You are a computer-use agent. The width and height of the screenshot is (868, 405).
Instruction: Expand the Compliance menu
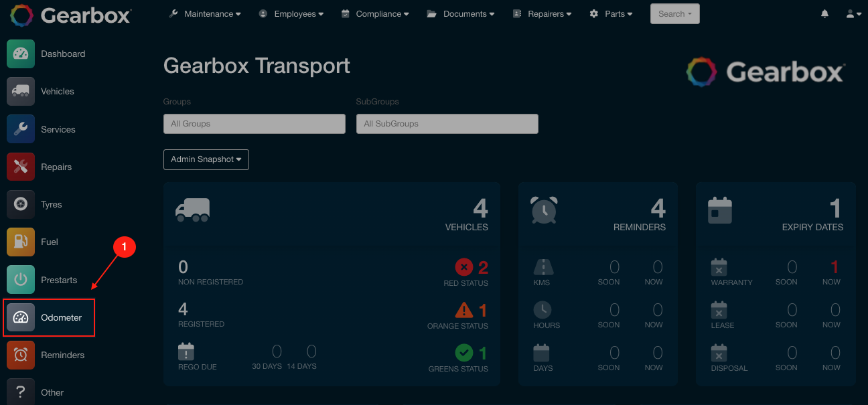[374, 14]
